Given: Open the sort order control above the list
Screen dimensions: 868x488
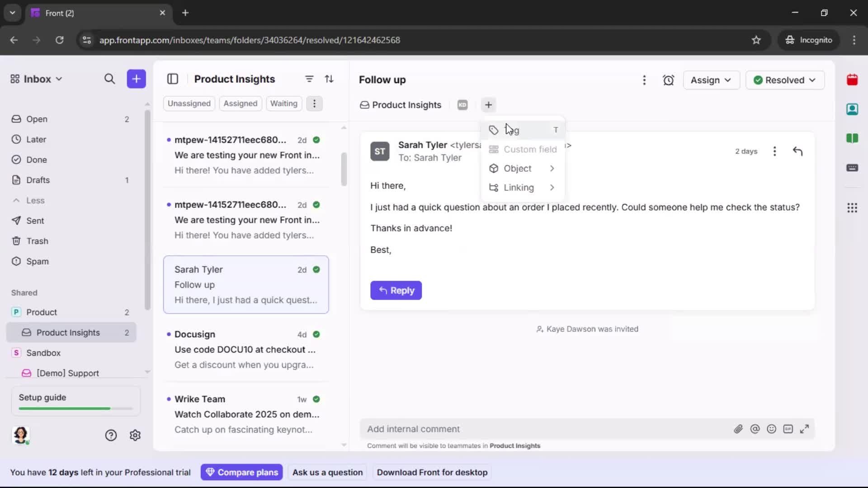Looking at the screenshot, I should 330,79.
